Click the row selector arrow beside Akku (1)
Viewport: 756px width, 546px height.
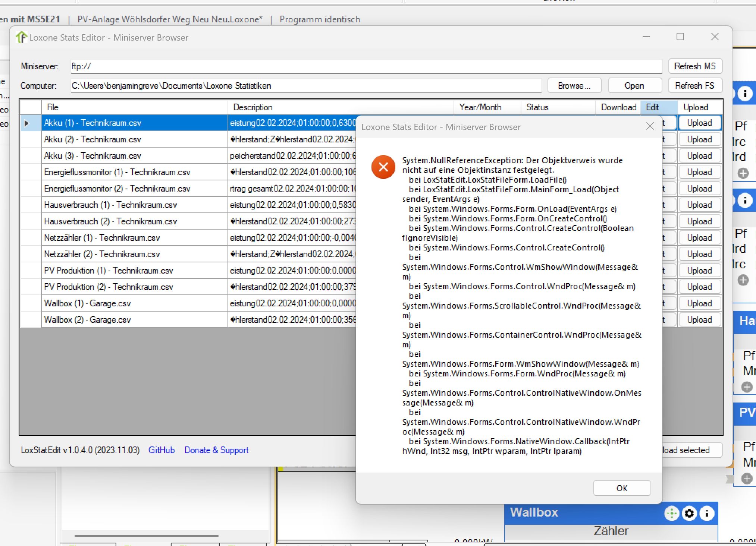click(x=26, y=123)
